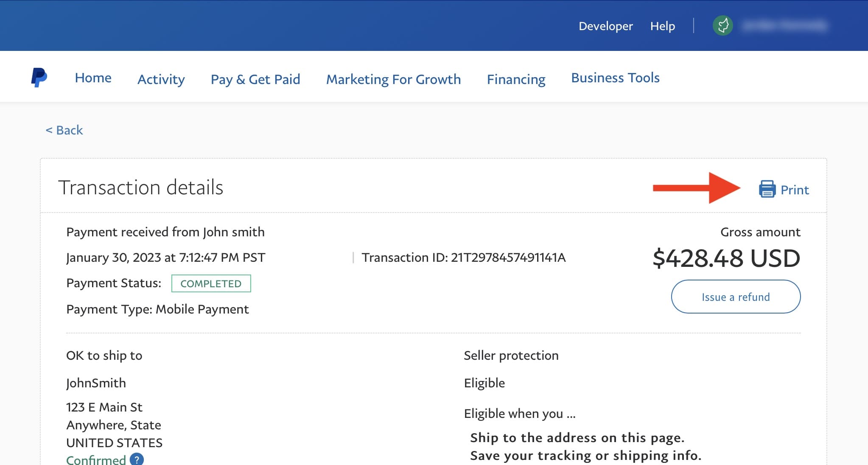Select the Home navigation tab

click(x=93, y=78)
